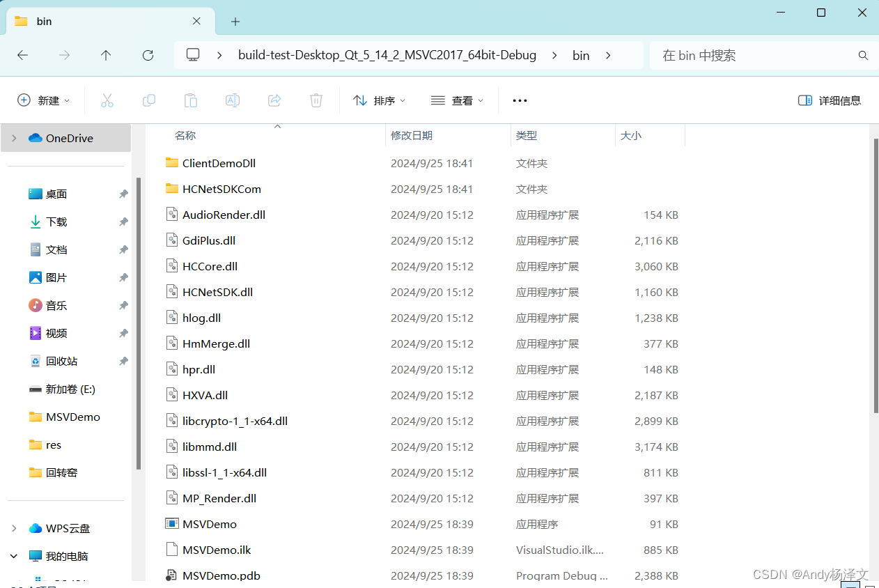
Task: Select the HCNetSDKCom folder icon
Action: (172, 189)
